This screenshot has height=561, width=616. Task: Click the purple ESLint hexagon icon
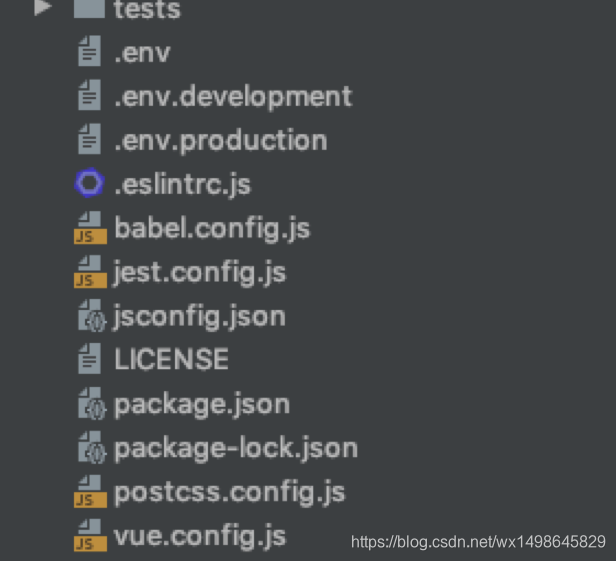point(90,183)
